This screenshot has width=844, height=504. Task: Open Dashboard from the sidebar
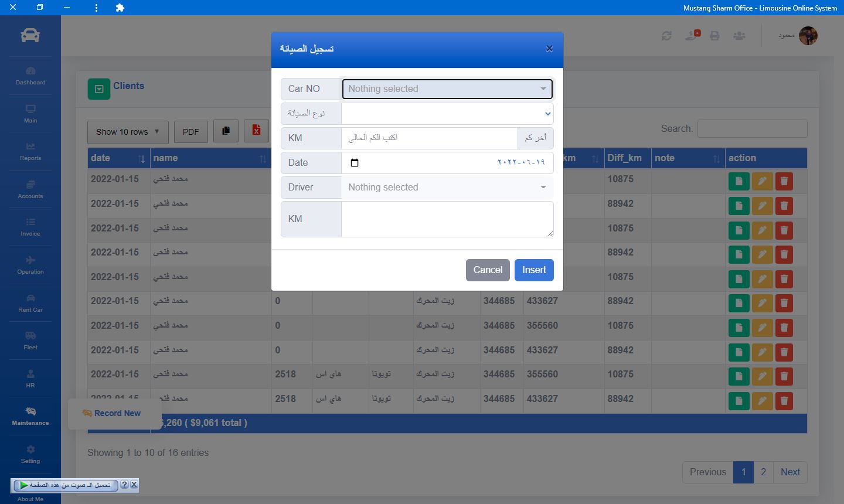coord(30,76)
